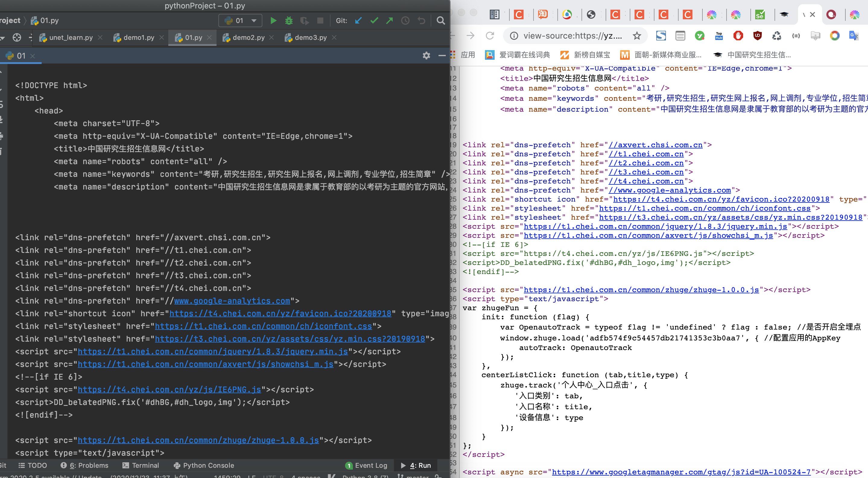Open the Terminal tool window
Image resolution: width=868 pixels, height=478 pixels.
point(141,465)
